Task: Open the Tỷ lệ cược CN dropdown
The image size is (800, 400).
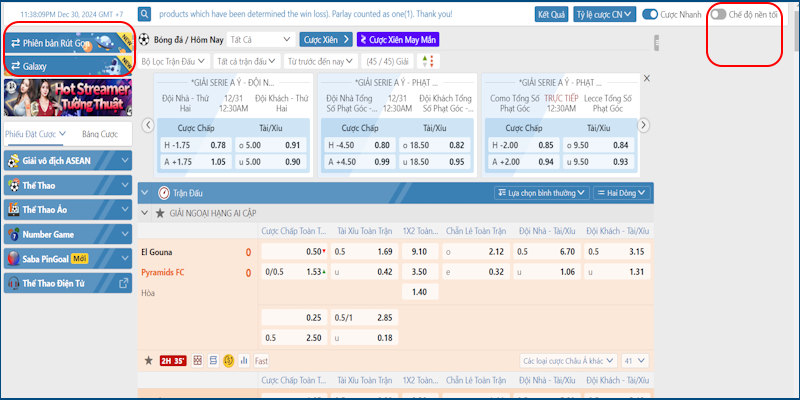Action: pyautogui.click(x=603, y=15)
